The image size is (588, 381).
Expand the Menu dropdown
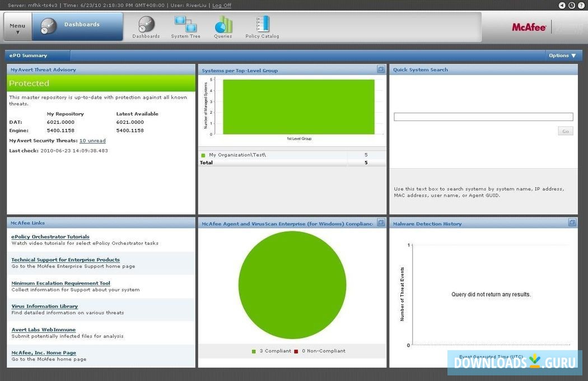(x=17, y=27)
